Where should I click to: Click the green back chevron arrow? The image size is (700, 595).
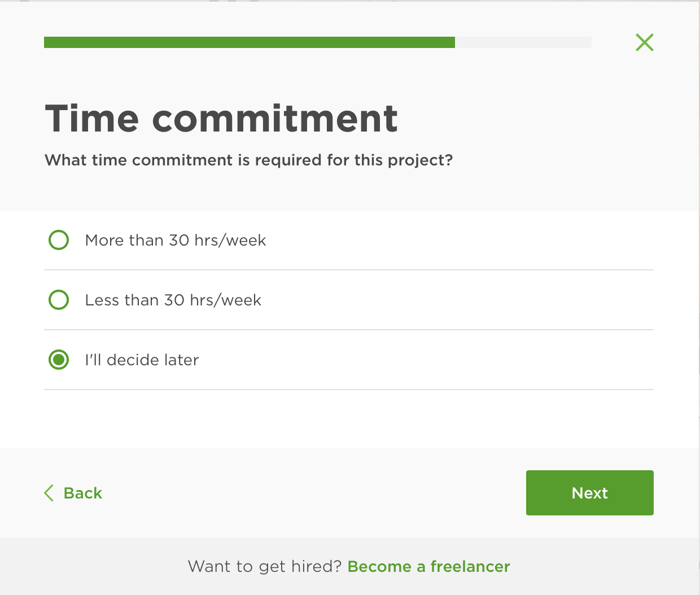[49, 493]
